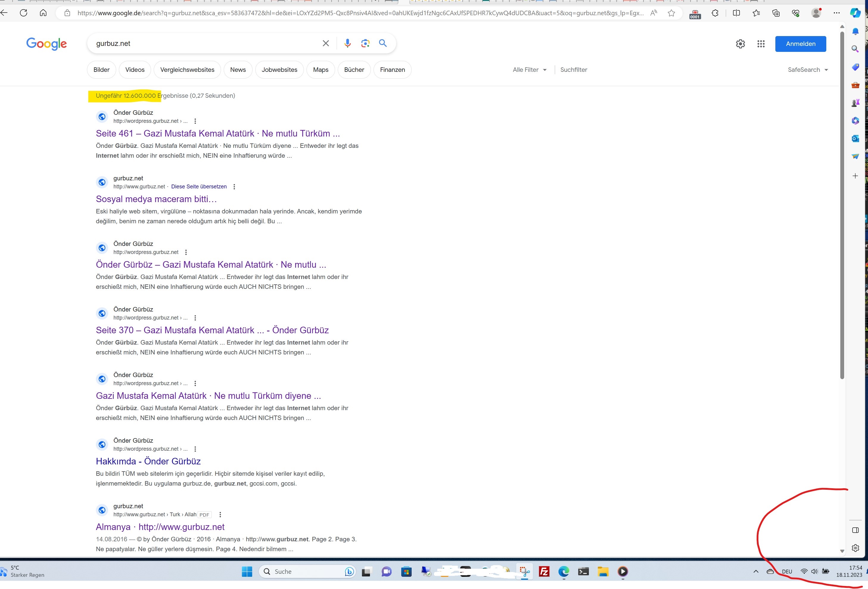Click Diese Seite übersetzen link

199,187
